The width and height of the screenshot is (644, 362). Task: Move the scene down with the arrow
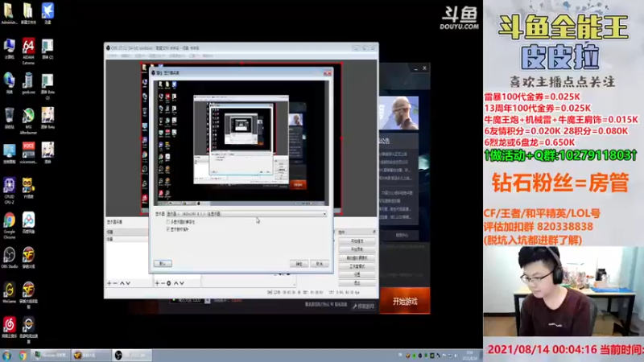(128, 283)
